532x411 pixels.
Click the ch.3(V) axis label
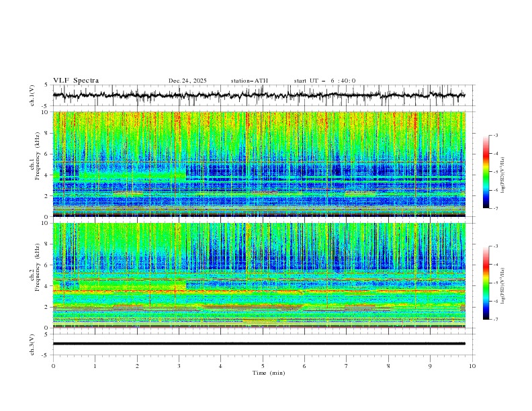pos(32,345)
